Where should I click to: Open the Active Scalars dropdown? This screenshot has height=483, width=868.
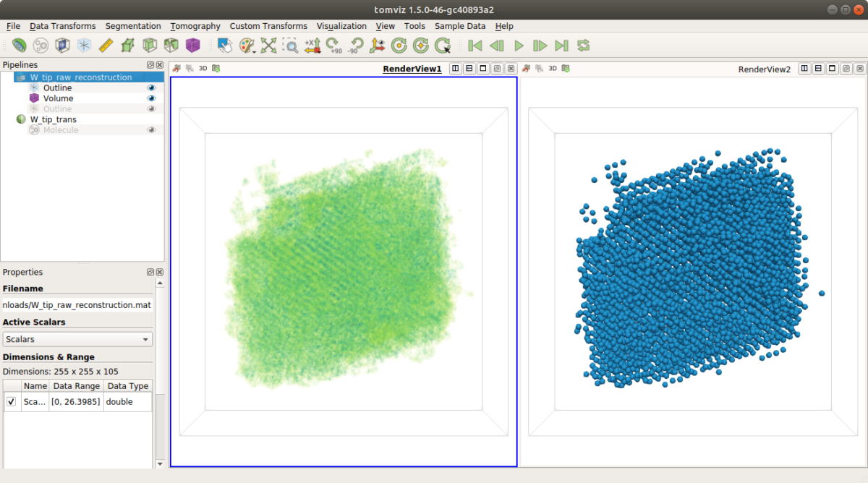pyautogui.click(x=77, y=338)
